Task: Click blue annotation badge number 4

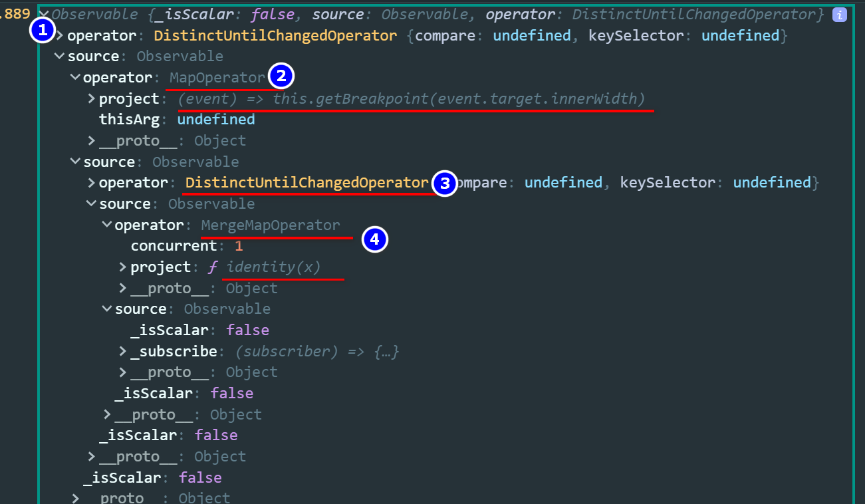Action: (x=374, y=239)
